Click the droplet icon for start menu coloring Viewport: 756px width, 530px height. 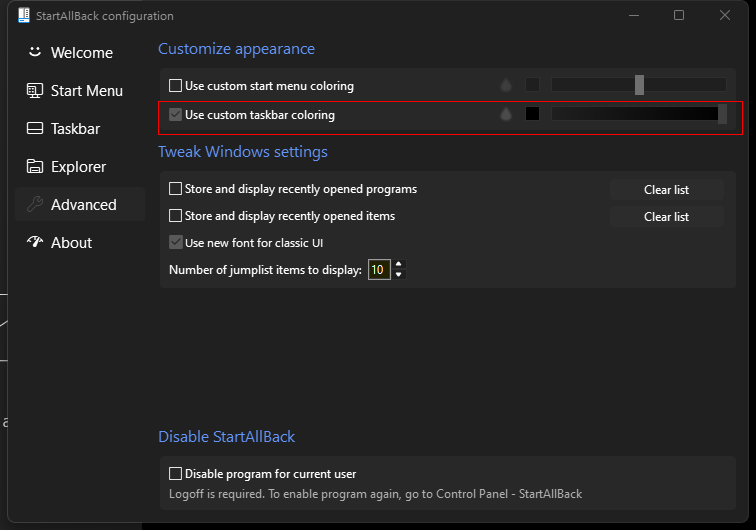506,85
